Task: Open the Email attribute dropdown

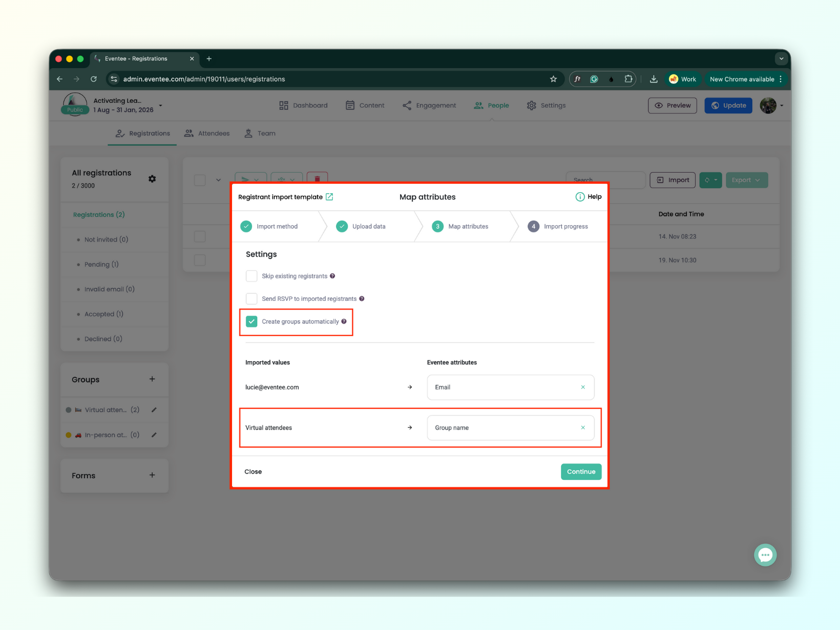Action: tap(511, 387)
